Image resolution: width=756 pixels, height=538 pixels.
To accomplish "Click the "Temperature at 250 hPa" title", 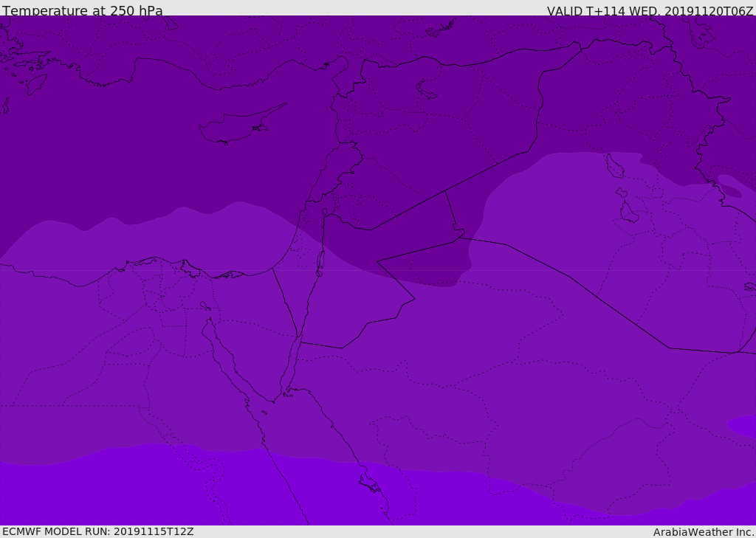I will pos(82,11).
